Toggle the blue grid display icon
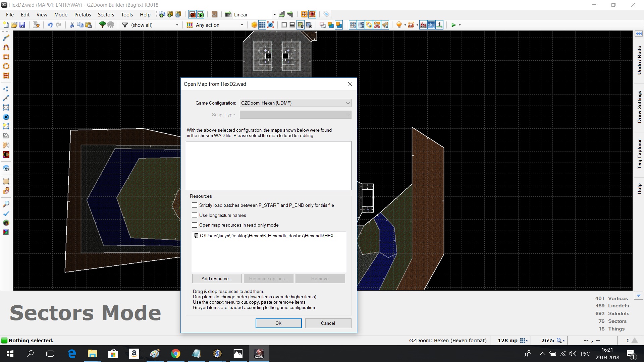The width and height of the screenshot is (644, 362). click(x=262, y=25)
